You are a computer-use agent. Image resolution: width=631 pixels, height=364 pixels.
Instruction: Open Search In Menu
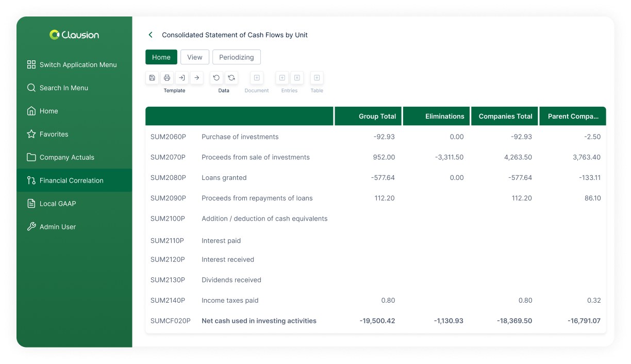coord(63,88)
